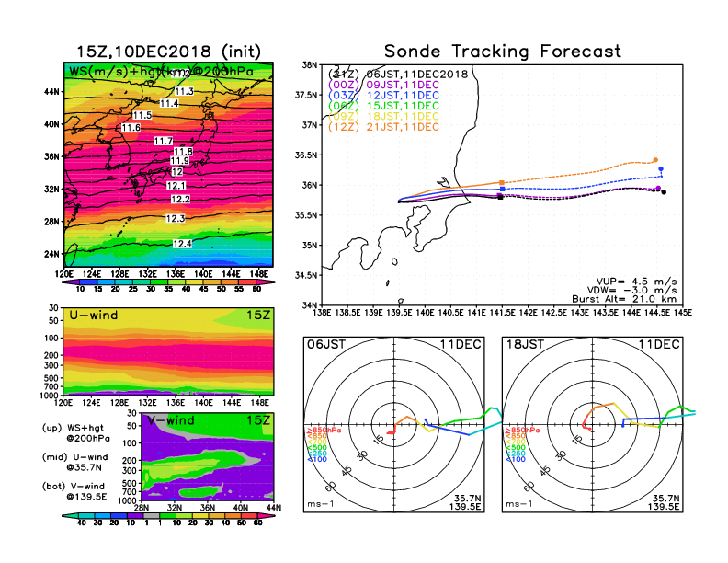Screen dimensions: 728x563
Task: Click the 12.4 contour label
Action: coord(182,244)
